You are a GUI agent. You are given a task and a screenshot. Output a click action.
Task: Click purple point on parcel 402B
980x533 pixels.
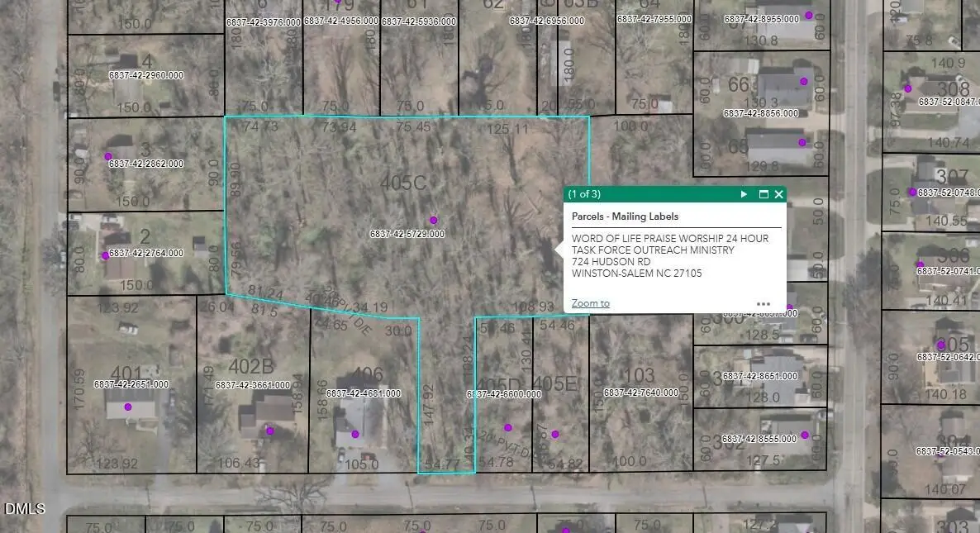269,431
